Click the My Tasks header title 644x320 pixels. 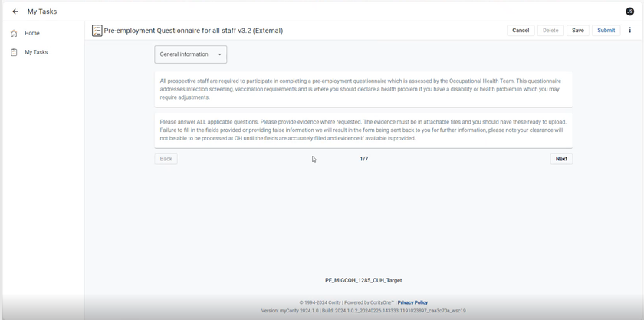click(x=42, y=12)
